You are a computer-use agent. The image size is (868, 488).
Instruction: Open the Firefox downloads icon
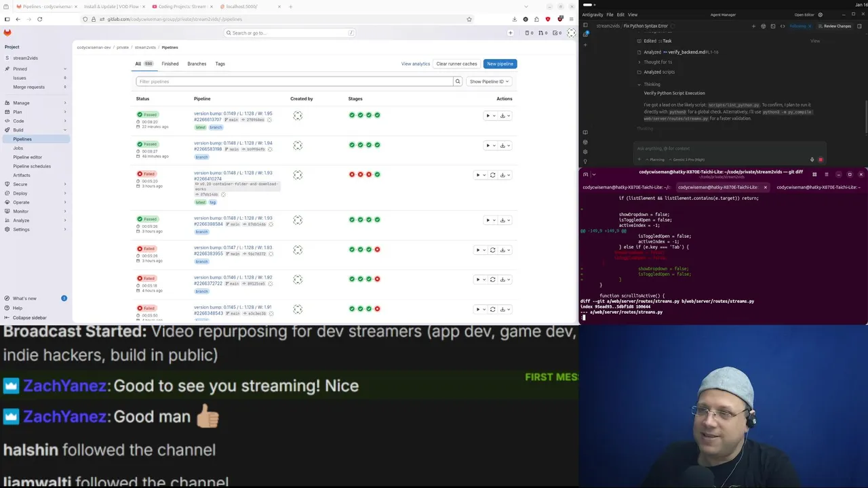[x=515, y=19]
